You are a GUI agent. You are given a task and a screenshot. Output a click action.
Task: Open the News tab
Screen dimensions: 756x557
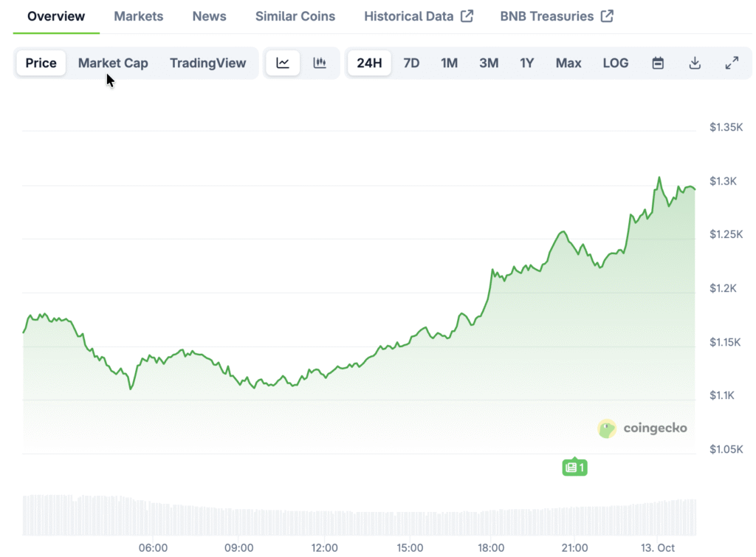[x=209, y=16]
